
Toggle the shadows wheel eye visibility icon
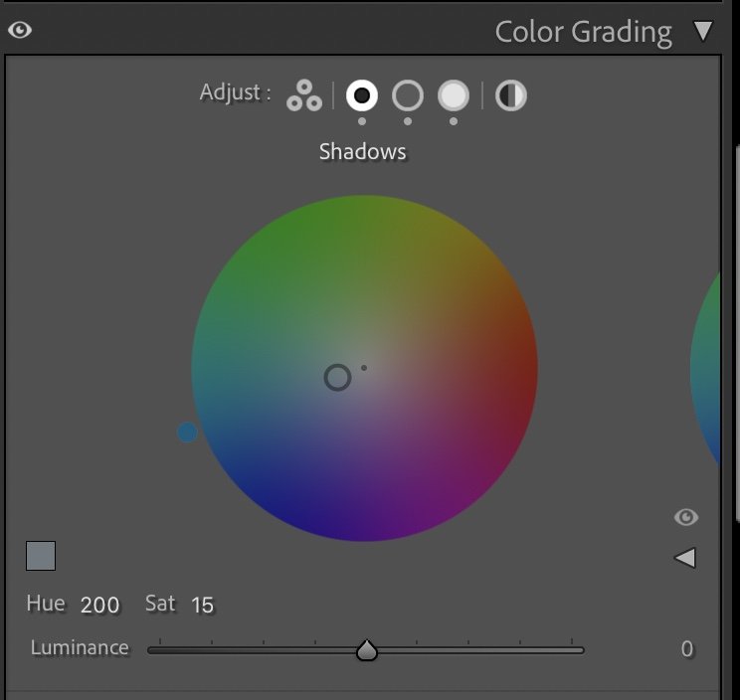pyautogui.click(x=685, y=517)
